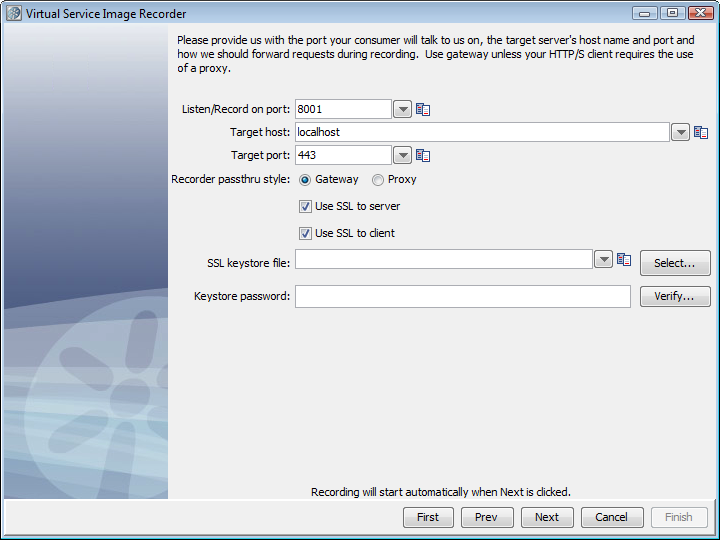The height and width of the screenshot is (540, 720).
Task: Cancel the recorder wizard
Action: pos(612,518)
